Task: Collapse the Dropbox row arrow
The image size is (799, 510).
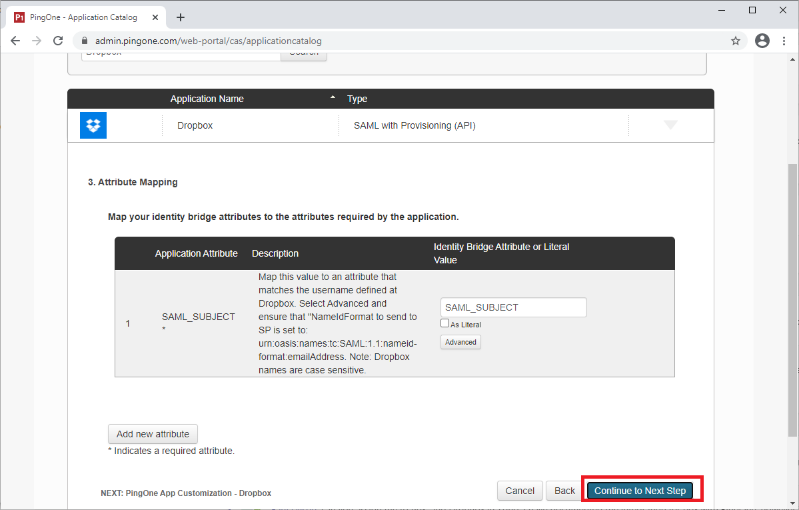Action: [670, 125]
